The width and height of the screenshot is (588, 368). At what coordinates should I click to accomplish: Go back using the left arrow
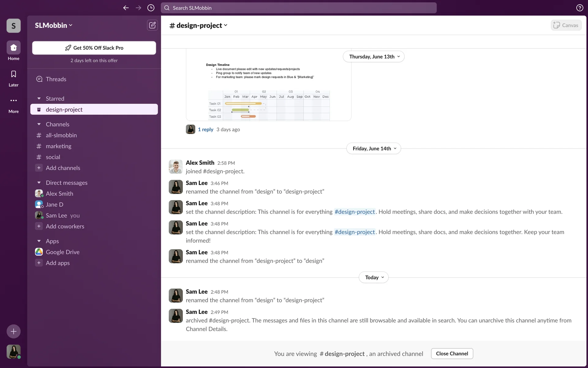click(126, 8)
